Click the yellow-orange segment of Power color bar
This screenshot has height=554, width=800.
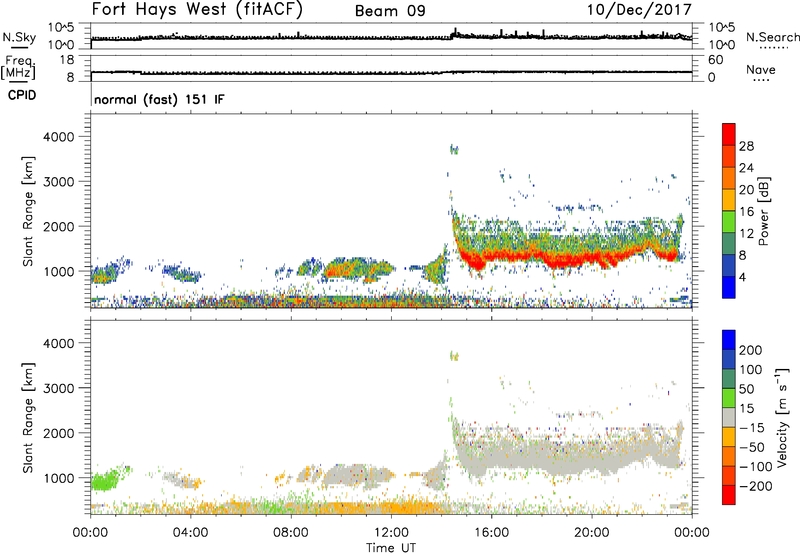pos(729,199)
